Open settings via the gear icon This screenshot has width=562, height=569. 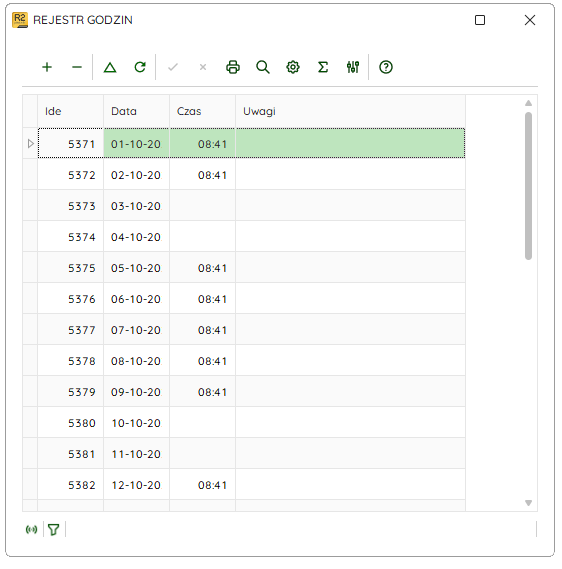coord(293,67)
